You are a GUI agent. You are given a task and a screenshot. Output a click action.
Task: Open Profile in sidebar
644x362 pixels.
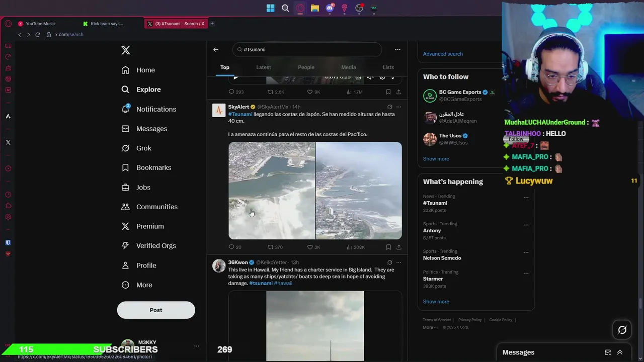tap(139, 265)
